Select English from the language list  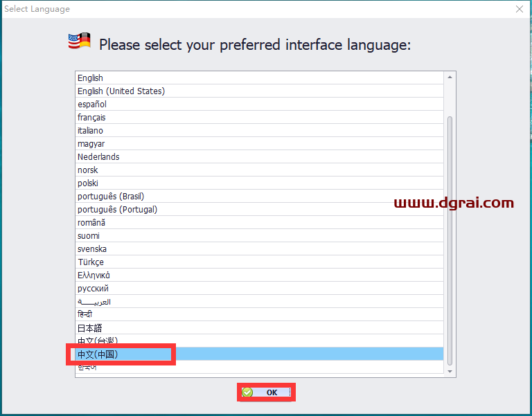90,78
